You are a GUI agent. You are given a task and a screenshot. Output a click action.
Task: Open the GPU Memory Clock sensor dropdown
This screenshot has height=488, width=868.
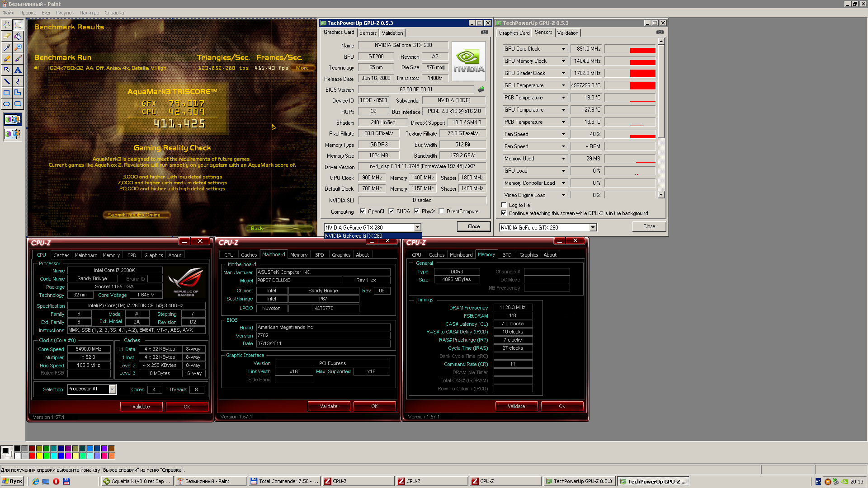pos(563,61)
